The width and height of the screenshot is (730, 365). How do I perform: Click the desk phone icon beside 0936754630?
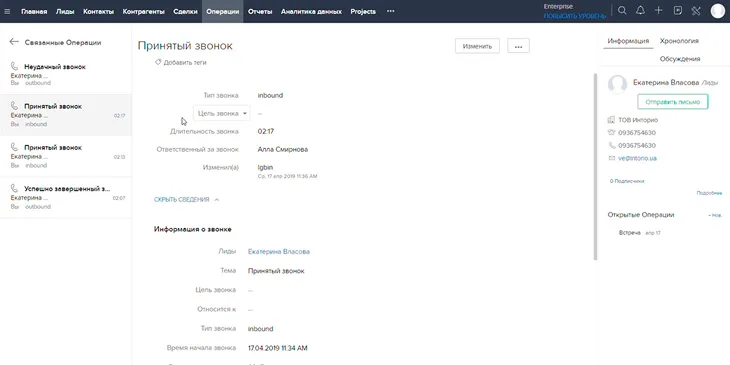(612, 133)
